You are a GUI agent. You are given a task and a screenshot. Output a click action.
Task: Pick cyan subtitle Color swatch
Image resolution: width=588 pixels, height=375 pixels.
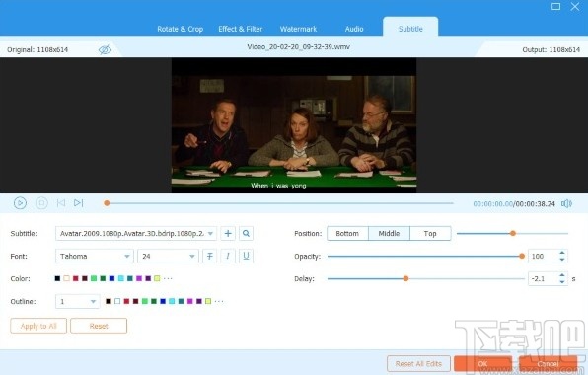pos(120,278)
